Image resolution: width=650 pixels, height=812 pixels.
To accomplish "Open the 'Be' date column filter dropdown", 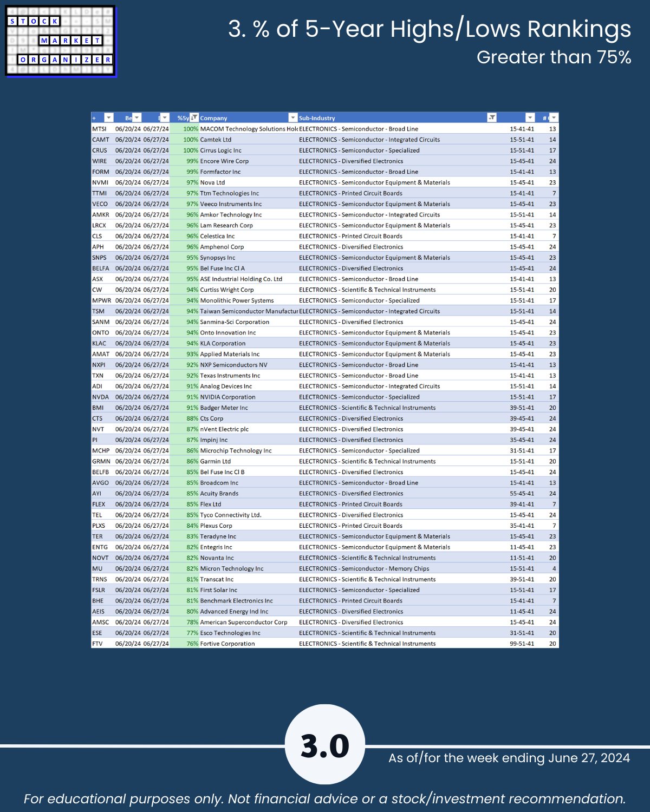I will pos(137,118).
